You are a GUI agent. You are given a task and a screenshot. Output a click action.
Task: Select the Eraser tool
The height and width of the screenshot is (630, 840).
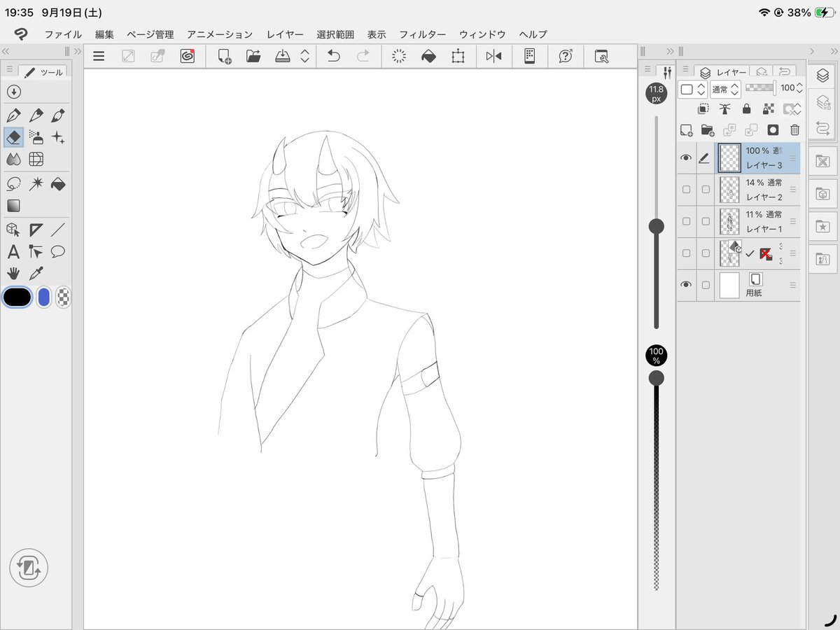tap(13, 137)
